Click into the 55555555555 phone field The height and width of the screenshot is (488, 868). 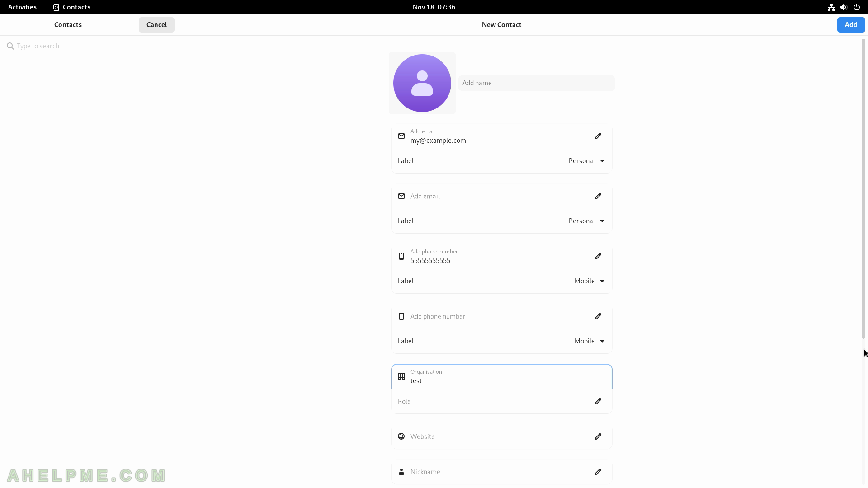pyautogui.click(x=502, y=256)
